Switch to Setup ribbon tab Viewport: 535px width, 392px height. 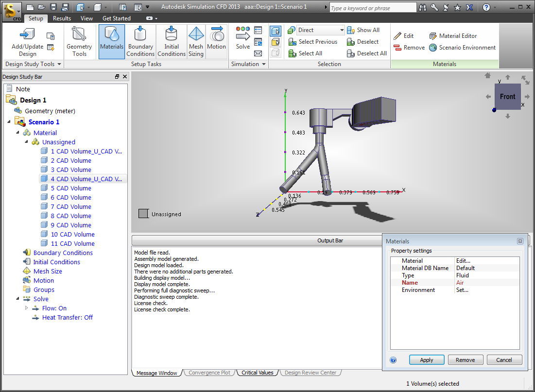[x=35, y=18]
